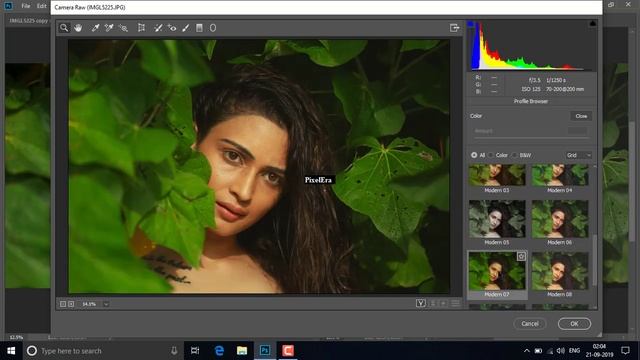Show hidden system tray icons
This screenshot has width=640, height=360.
[527, 351]
